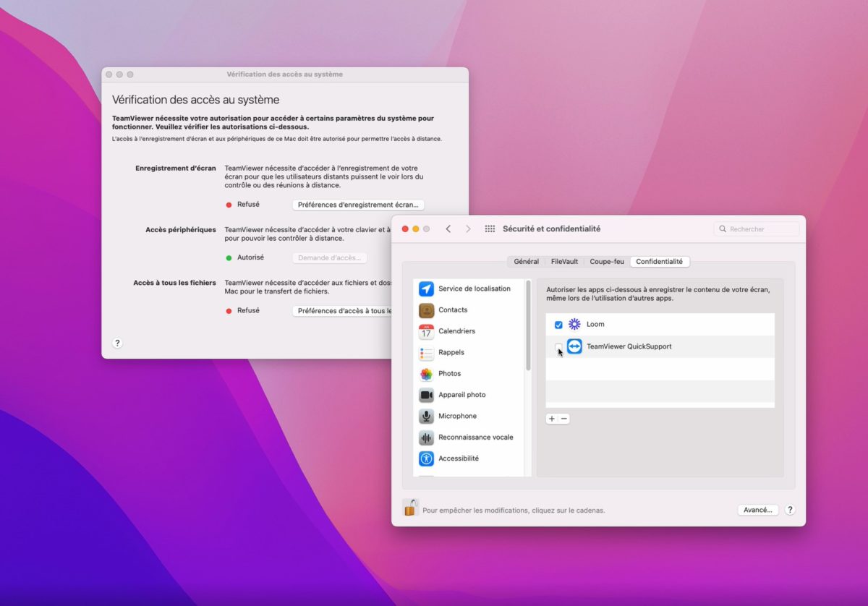Image resolution: width=868 pixels, height=606 pixels.
Task: Switch to the Coupe-feu tab
Action: tap(606, 262)
